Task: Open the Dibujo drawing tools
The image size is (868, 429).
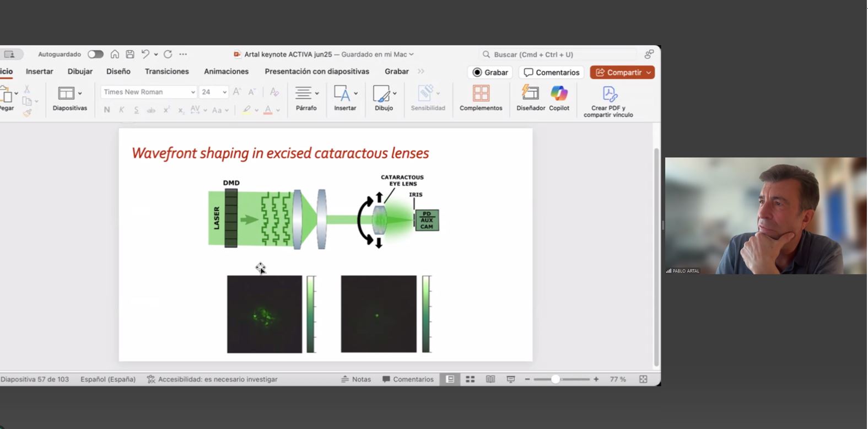Action: 384,99
